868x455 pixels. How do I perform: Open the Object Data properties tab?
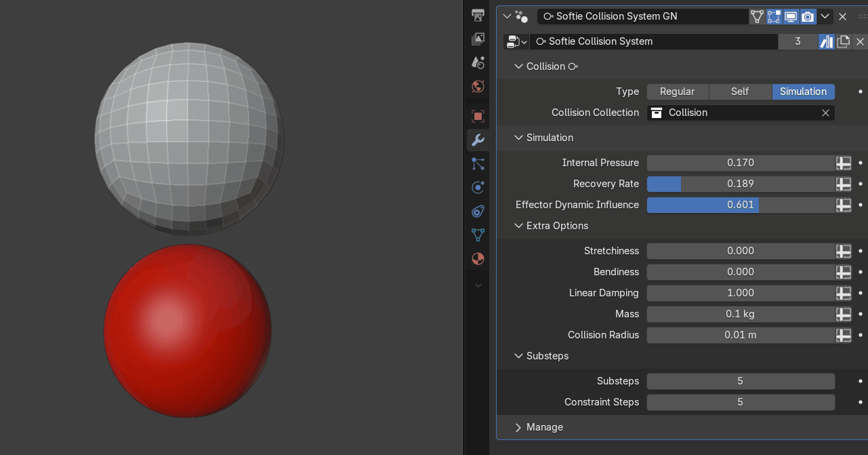coord(478,235)
